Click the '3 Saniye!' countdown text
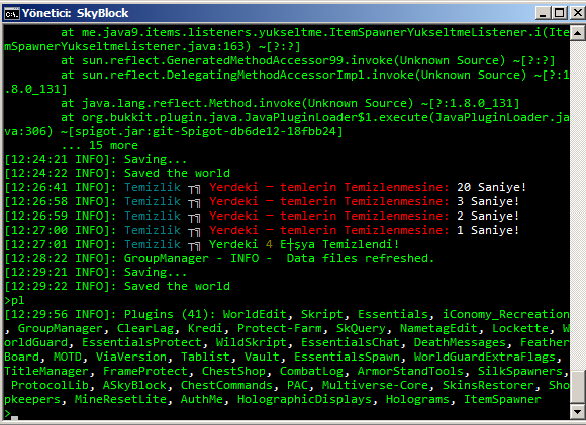 (488, 201)
